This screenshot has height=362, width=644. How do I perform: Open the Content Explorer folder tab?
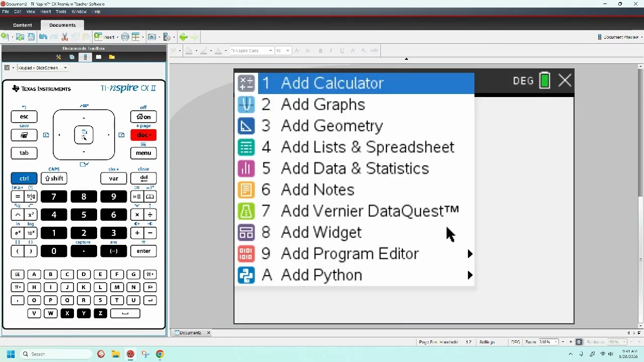point(112,57)
